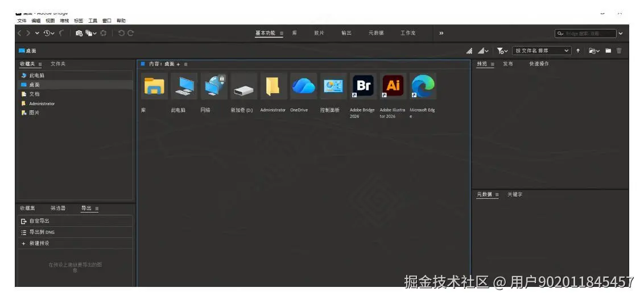The width and height of the screenshot is (644, 300).
Task: Click the refine/refresh circular icon
Action: pos(104,34)
